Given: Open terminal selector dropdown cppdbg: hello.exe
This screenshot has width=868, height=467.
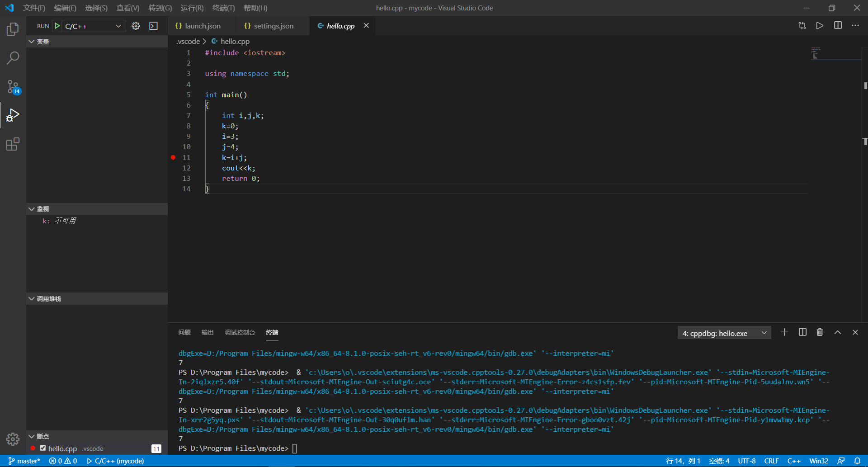Looking at the screenshot, I should (724, 333).
